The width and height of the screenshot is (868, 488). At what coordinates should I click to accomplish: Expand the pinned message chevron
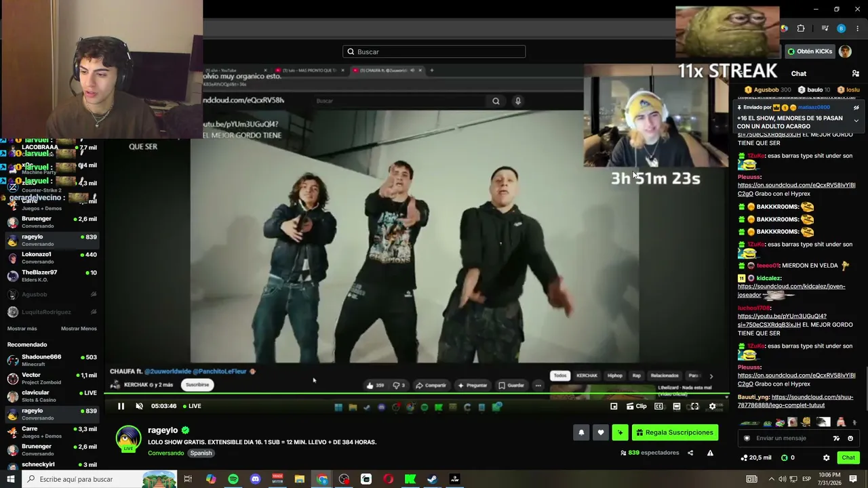(x=856, y=121)
